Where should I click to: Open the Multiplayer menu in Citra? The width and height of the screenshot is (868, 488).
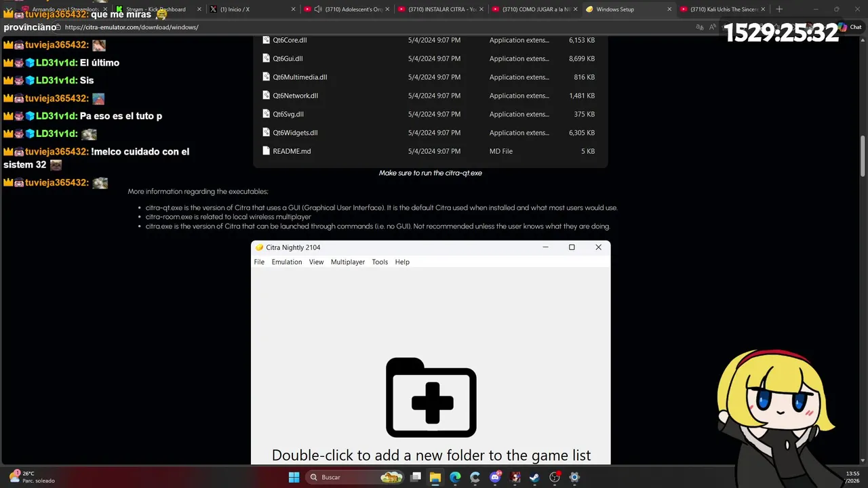(x=348, y=262)
